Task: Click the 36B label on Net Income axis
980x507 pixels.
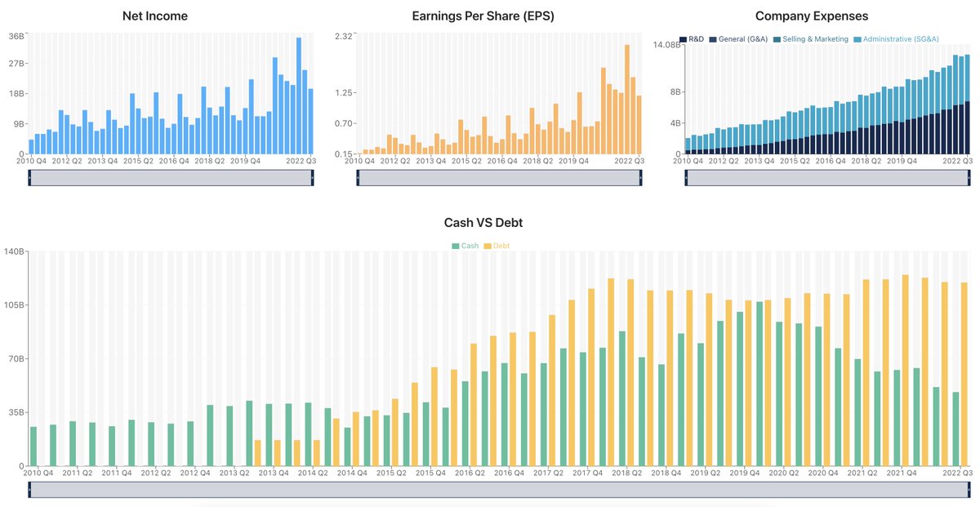Action: (16, 36)
